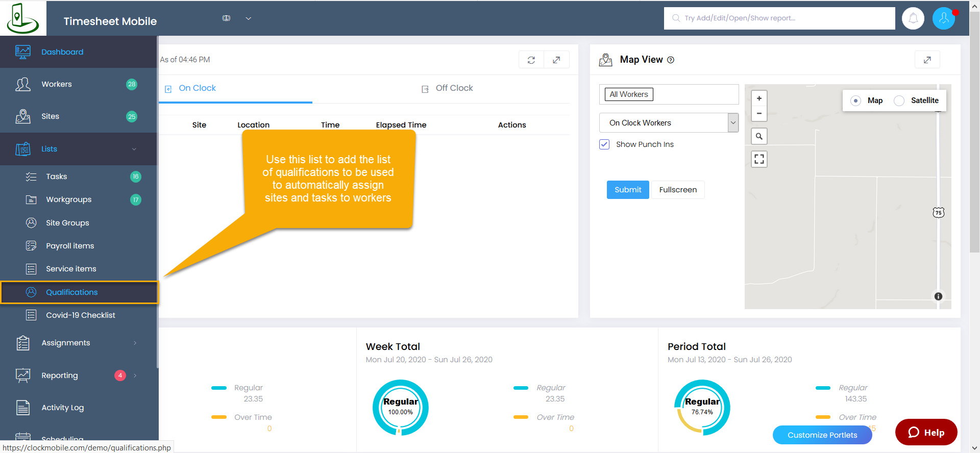Screen dimensions: 980x453
Task: Toggle map fullscreen brackets icon
Action: click(759, 159)
